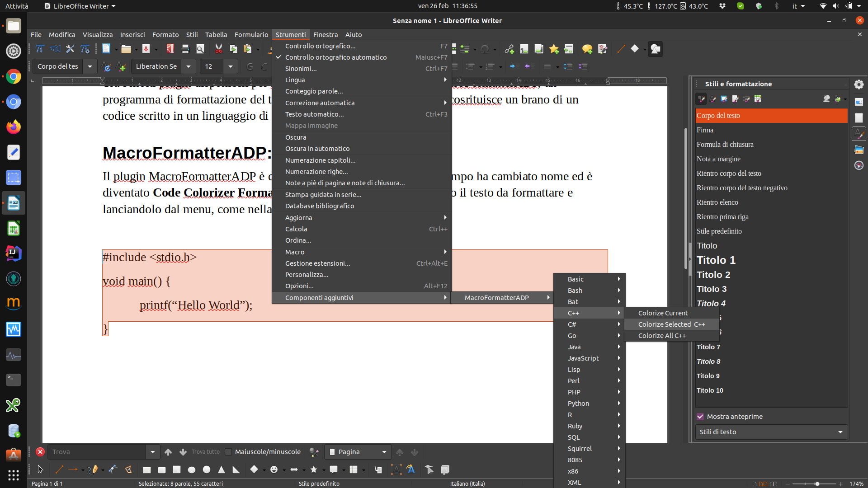The width and height of the screenshot is (868, 488).
Task: Choose Colorize Selected C++
Action: click(x=671, y=324)
